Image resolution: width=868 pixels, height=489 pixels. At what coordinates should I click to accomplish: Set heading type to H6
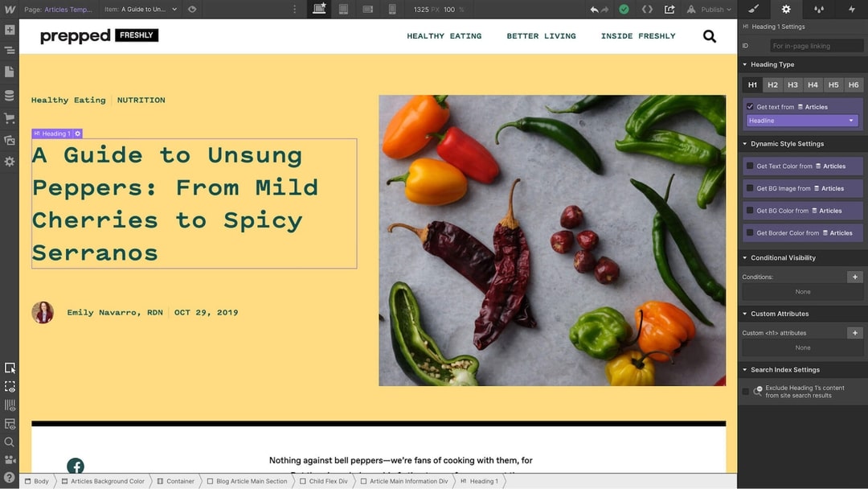[x=853, y=84]
